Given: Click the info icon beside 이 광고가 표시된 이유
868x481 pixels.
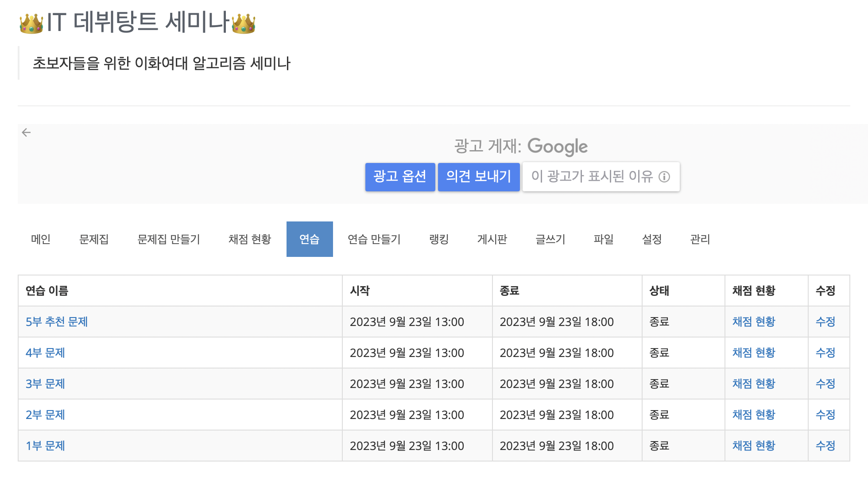Looking at the screenshot, I should point(664,177).
